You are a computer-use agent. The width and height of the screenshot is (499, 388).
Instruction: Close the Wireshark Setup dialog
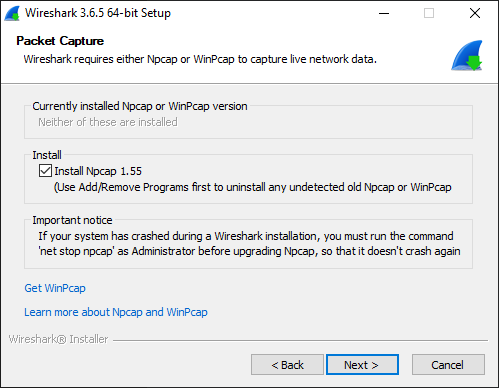pos(475,13)
